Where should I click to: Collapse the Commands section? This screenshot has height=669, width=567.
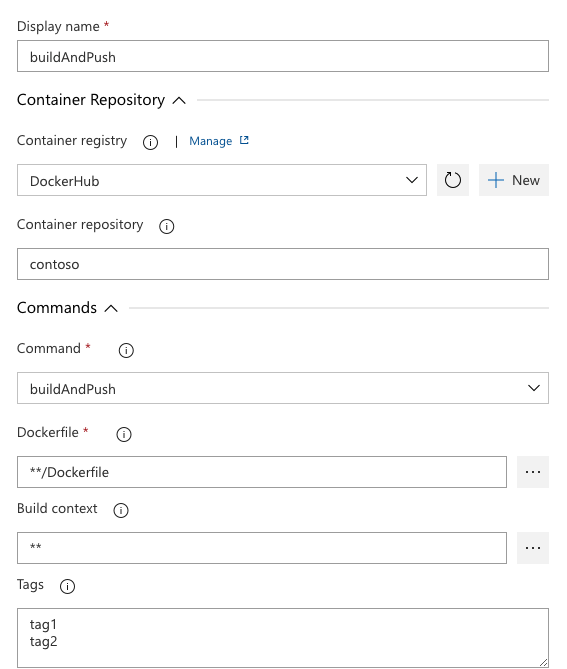(111, 308)
